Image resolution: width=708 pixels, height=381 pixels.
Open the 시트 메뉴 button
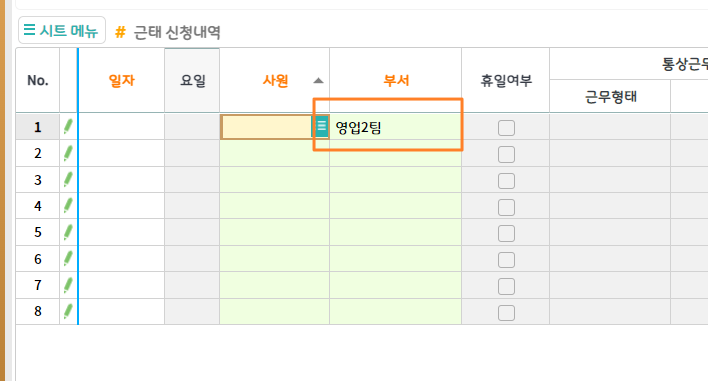point(62,30)
